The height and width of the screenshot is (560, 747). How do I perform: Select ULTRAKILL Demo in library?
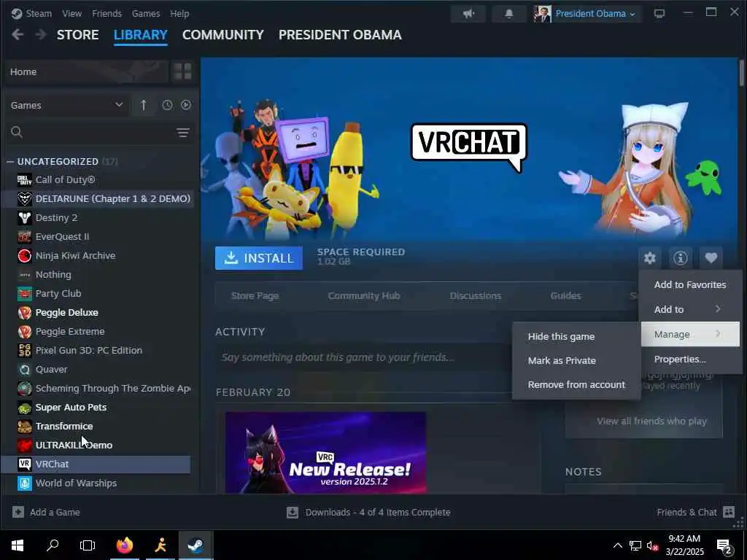(96, 446)
